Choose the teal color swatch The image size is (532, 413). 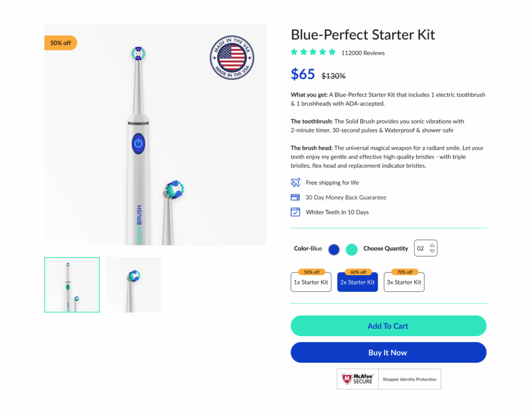point(352,249)
